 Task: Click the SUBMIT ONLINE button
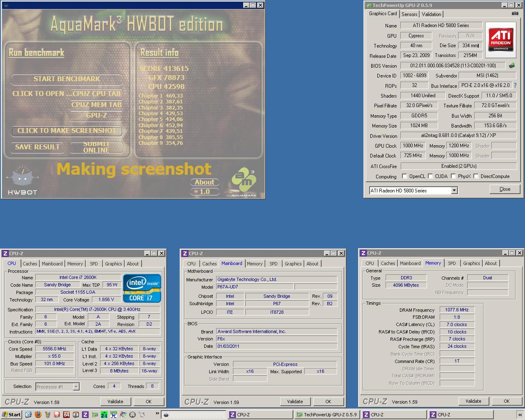(x=96, y=147)
